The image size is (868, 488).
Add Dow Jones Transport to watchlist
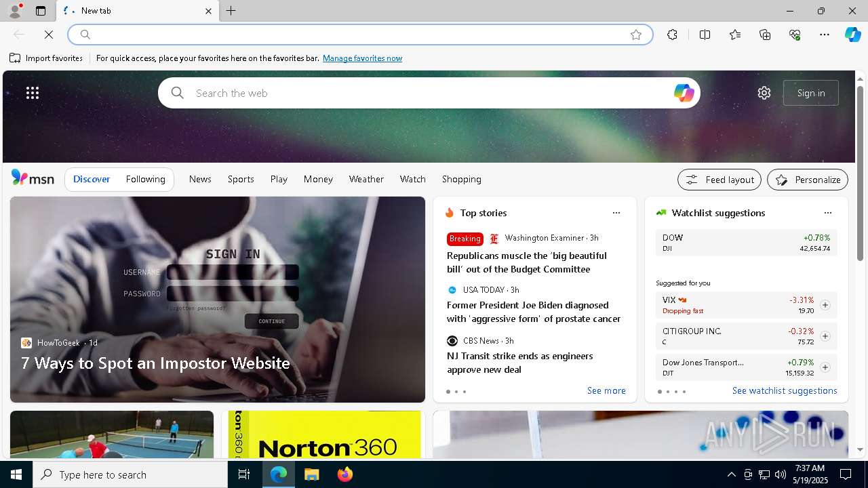point(825,367)
